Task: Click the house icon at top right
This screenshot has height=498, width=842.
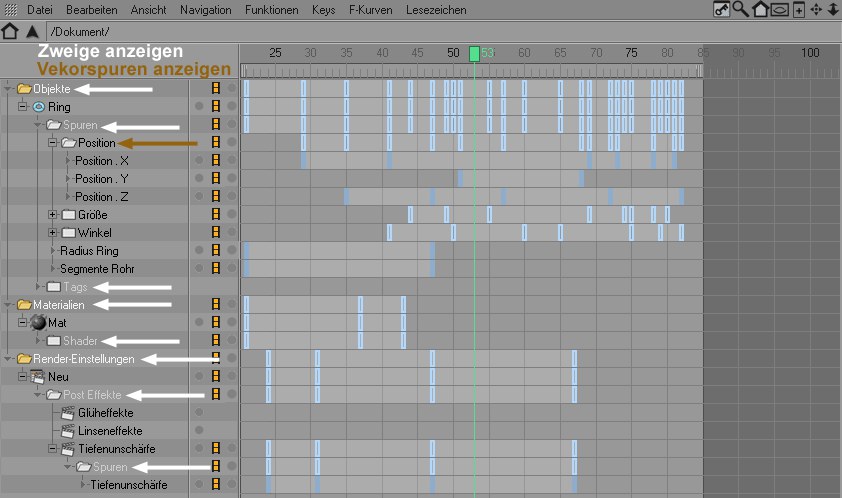Action: (x=760, y=9)
